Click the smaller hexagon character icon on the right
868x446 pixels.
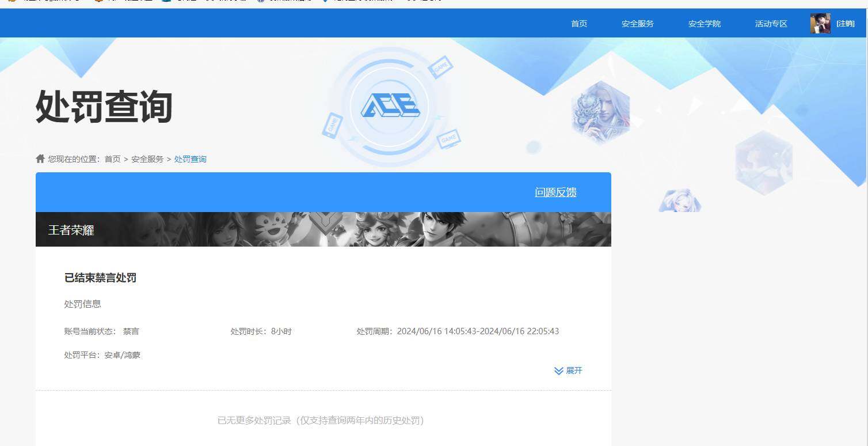click(x=764, y=162)
